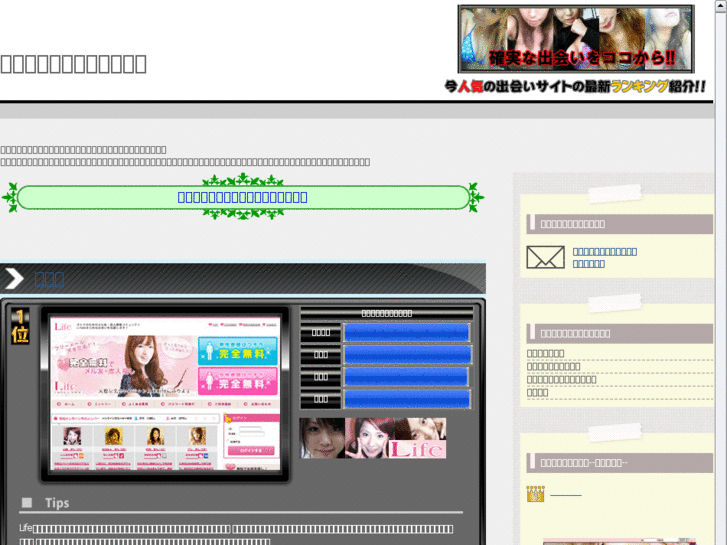Click the blue link in green ornamental banner
This screenshot has width=727, height=545.
[242, 197]
